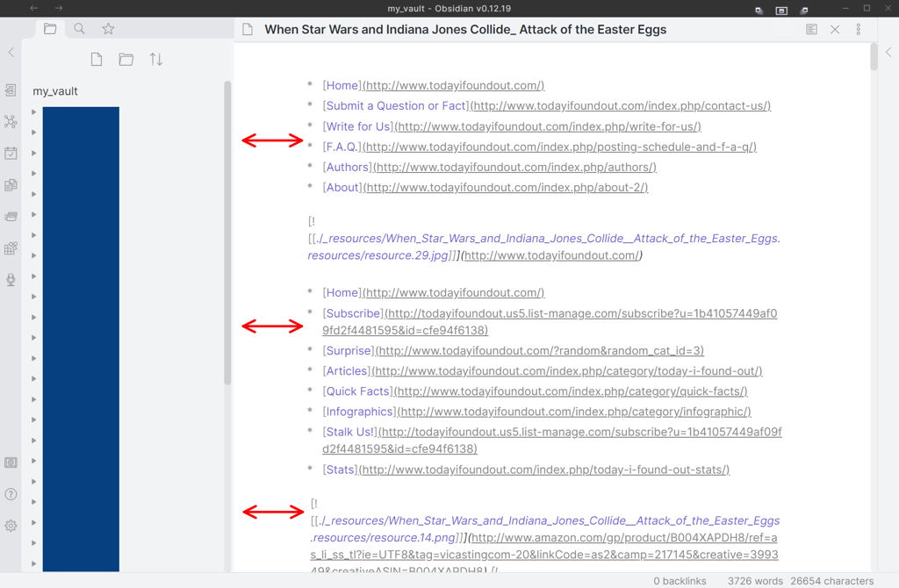Open the help question mark
The image size is (899, 588).
coord(11,494)
